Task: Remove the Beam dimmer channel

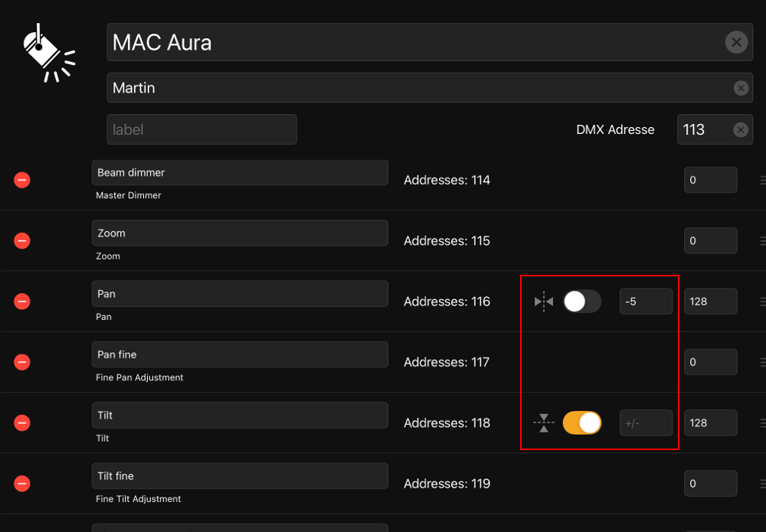Action: (22, 180)
